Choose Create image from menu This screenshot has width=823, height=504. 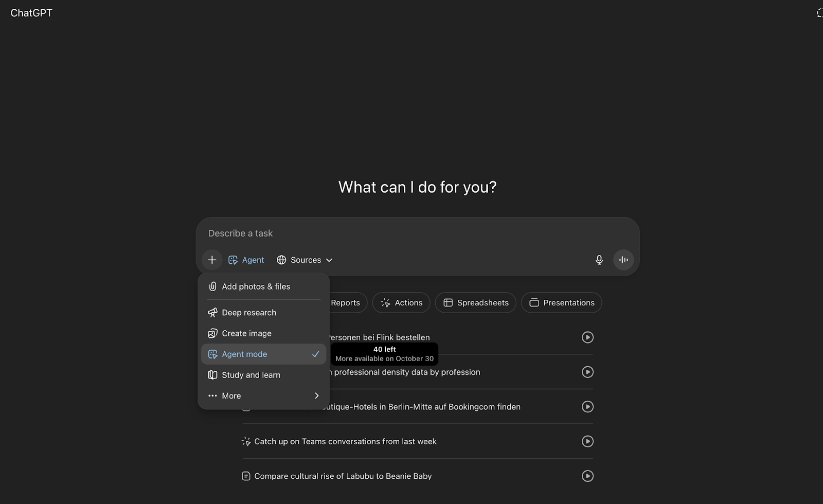click(246, 334)
